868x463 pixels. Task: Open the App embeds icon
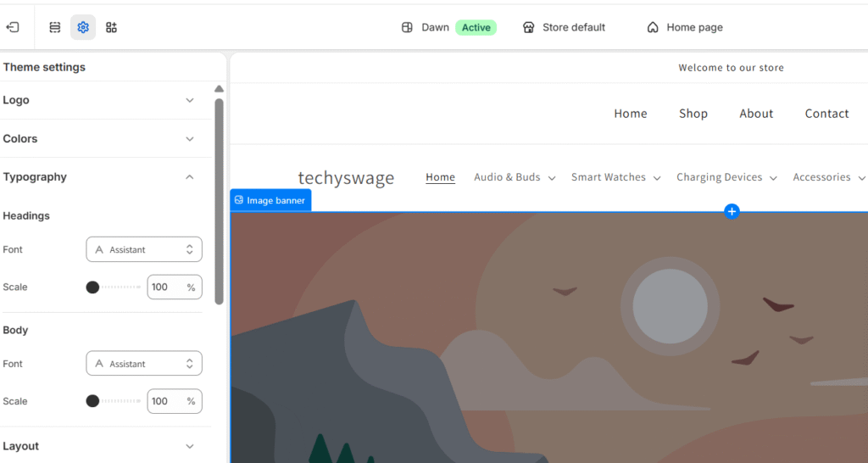coord(111,27)
